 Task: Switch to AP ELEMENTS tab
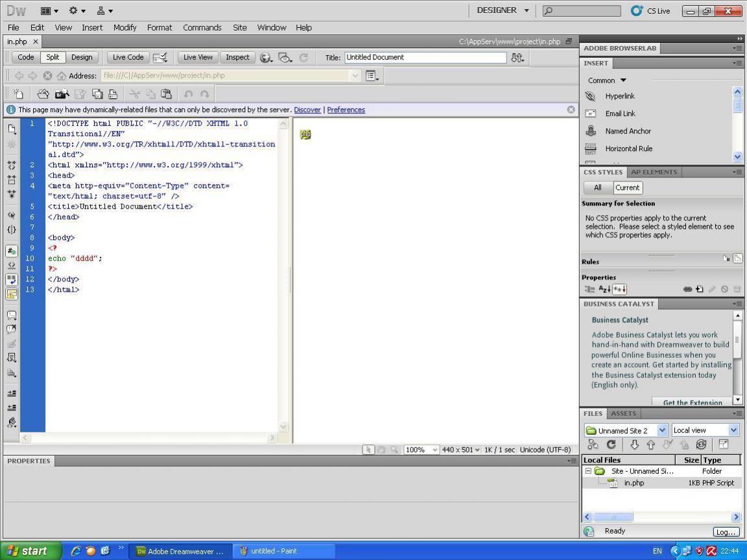pyautogui.click(x=654, y=172)
